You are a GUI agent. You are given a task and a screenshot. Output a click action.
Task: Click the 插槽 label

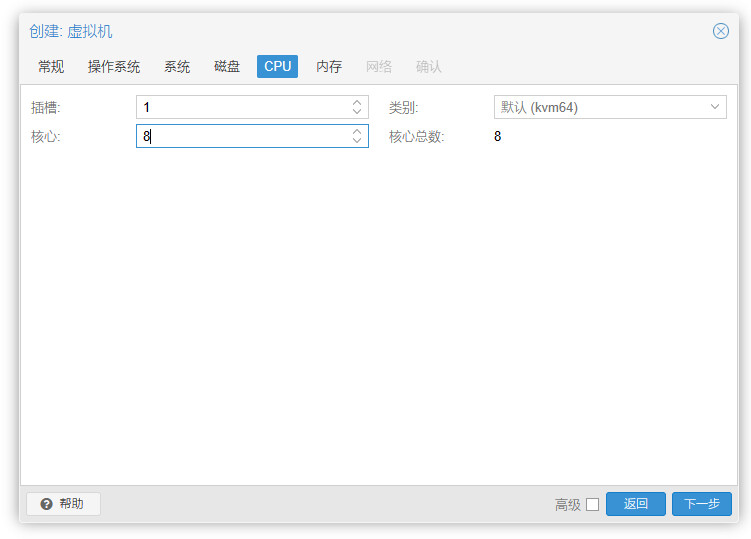pos(46,107)
